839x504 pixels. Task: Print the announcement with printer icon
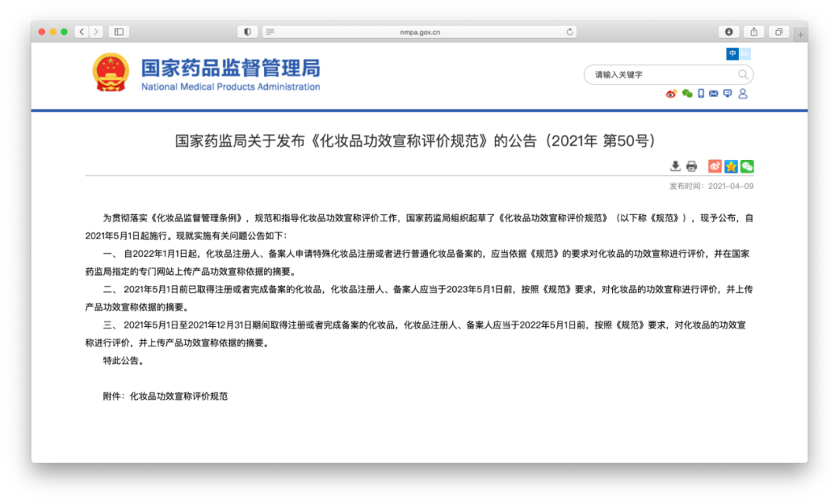tap(691, 166)
